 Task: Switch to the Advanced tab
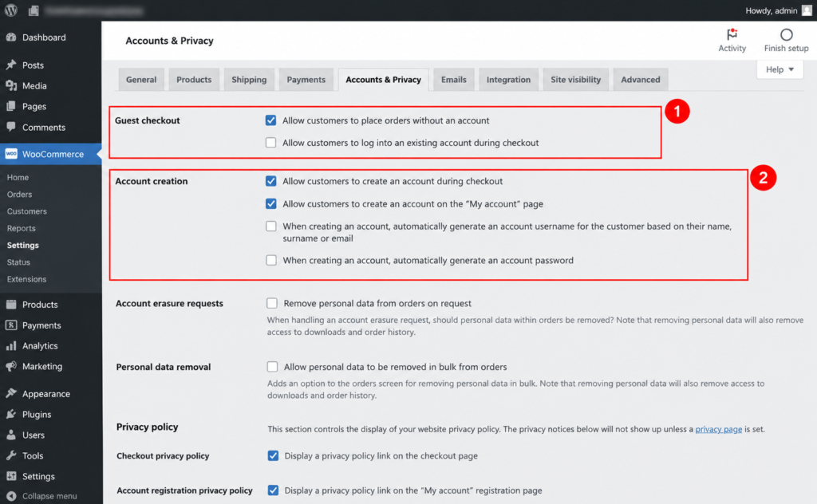641,80
